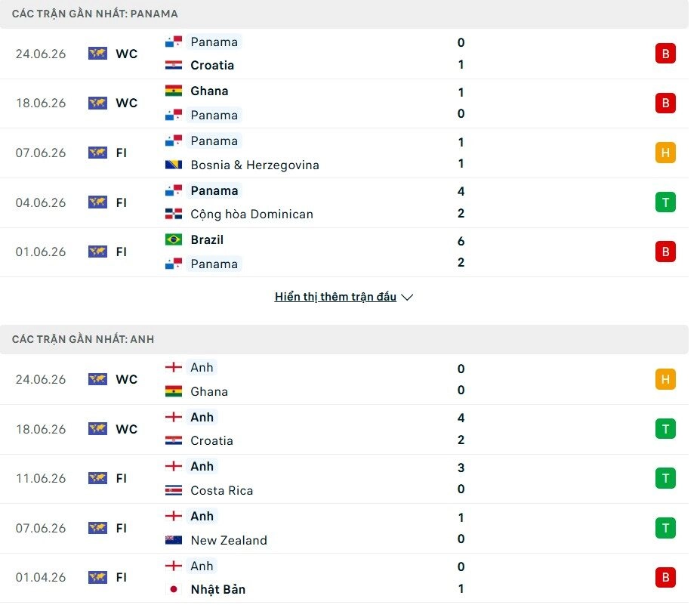The image size is (700, 605).
Task: Click orange H badge for Anh vs Ghana
Action: click(x=665, y=379)
